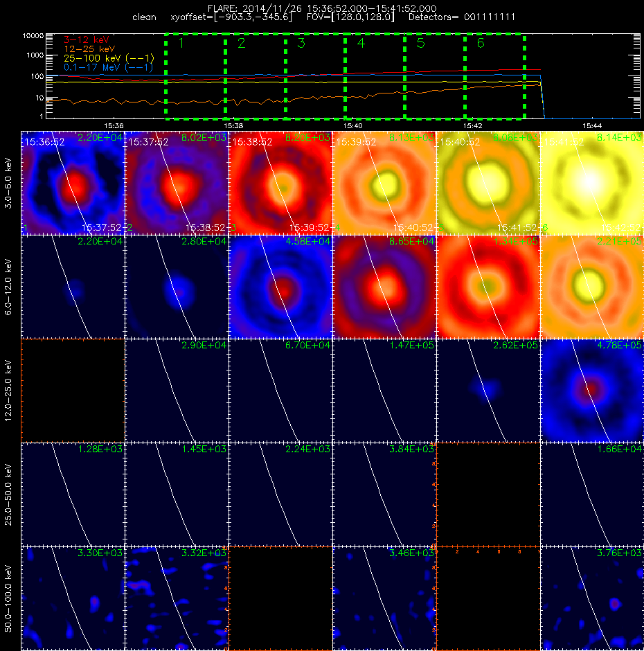
Task: Open the 6.0-12.0 keV image for interval 1
Action: 73,287
